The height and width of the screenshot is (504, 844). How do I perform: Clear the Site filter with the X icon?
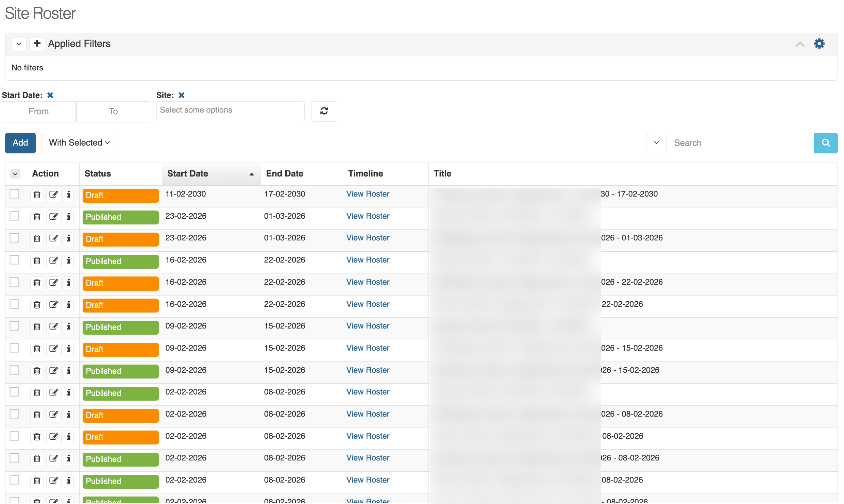click(x=182, y=95)
